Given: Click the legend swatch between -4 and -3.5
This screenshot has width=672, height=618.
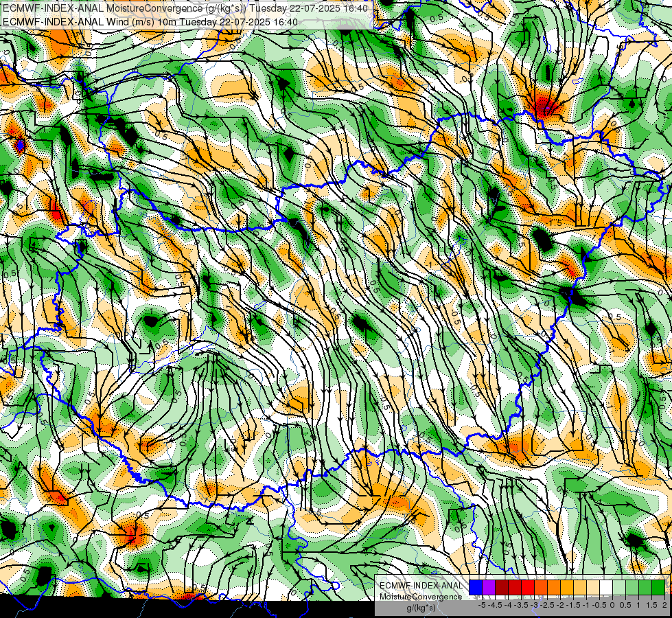Looking at the screenshot, I should pos(515,587).
